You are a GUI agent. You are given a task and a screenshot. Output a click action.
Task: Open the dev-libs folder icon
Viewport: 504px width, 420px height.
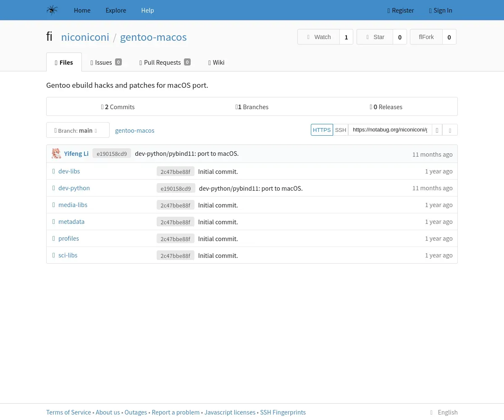pyautogui.click(x=54, y=171)
